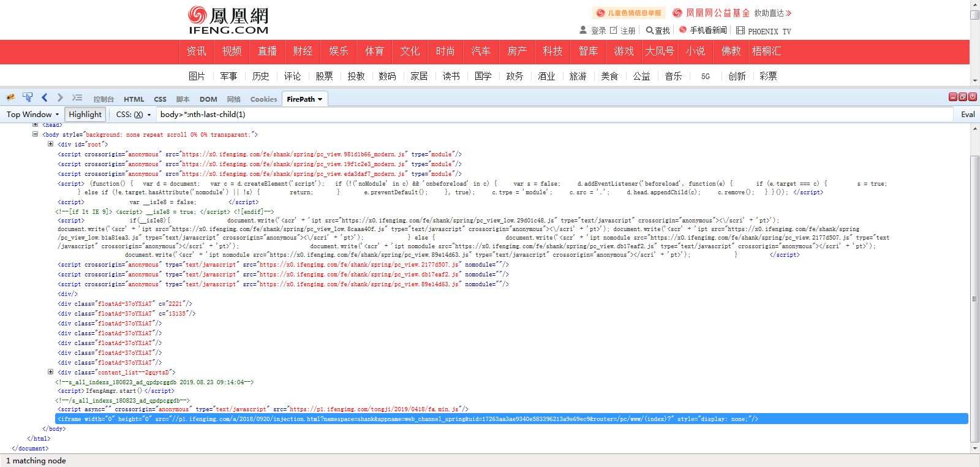The image size is (980, 467).
Task: Open the FirePath tab dropdown arrow
Action: click(x=320, y=99)
